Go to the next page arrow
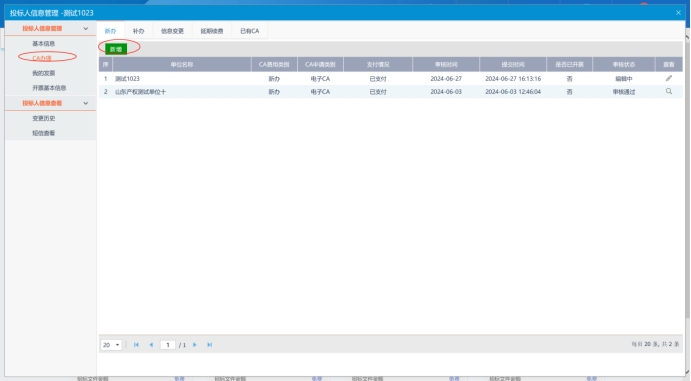Screen dimensions: 691x381 (x=194, y=345)
